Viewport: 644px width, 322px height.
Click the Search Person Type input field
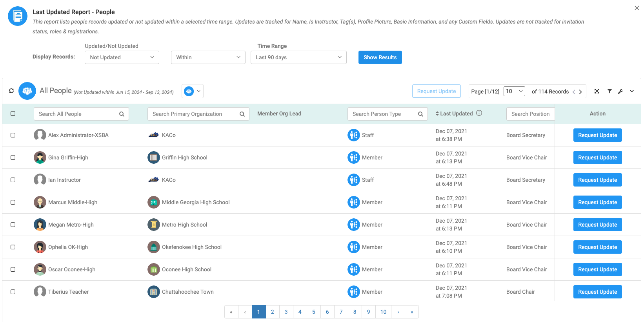click(x=387, y=114)
